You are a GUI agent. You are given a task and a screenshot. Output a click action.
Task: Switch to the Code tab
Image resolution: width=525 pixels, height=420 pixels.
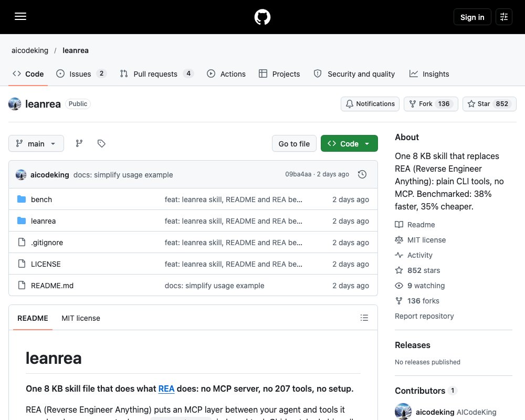coord(28,74)
